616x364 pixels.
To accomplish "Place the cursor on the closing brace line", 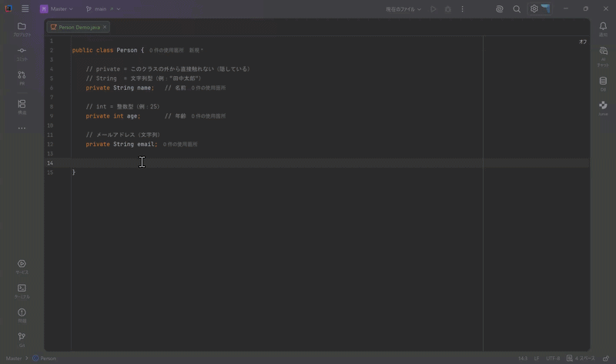I will tap(74, 172).
